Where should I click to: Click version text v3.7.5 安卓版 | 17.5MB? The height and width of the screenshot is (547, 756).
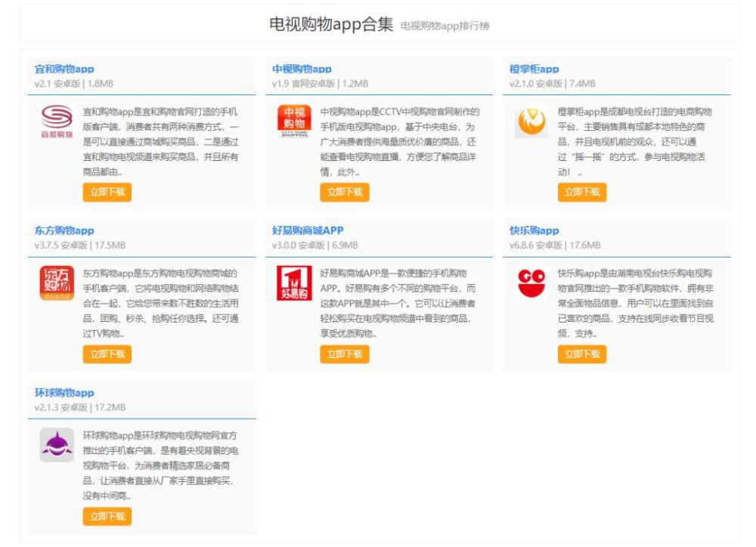coord(80,245)
